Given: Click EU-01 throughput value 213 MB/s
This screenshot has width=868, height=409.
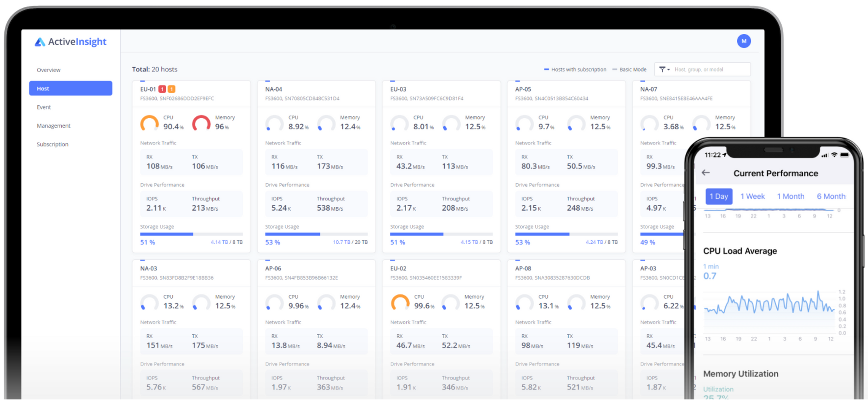Looking at the screenshot, I should point(205,208).
